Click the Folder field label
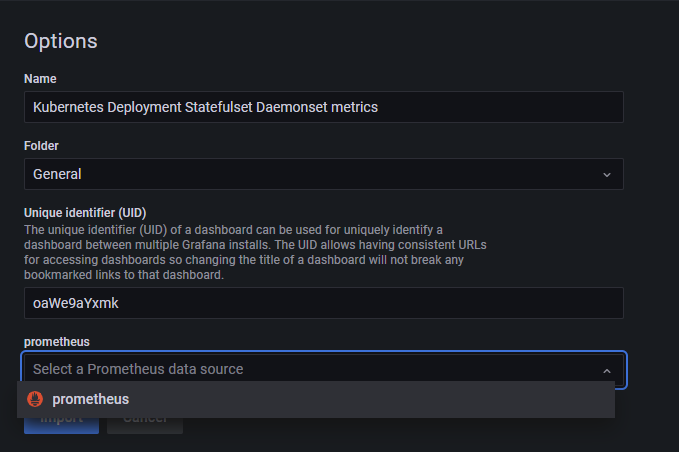This screenshot has width=679, height=452. pos(41,146)
